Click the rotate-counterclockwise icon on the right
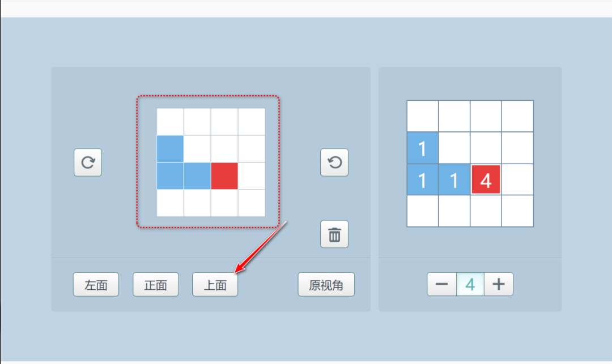Viewport: 612px width, 364px height. tap(334, 162)
